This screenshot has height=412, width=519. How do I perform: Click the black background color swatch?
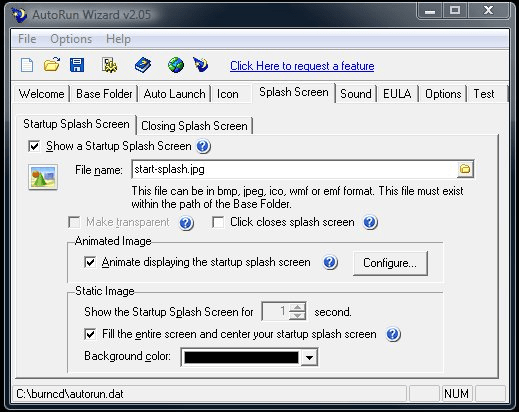tap(241, 358)
